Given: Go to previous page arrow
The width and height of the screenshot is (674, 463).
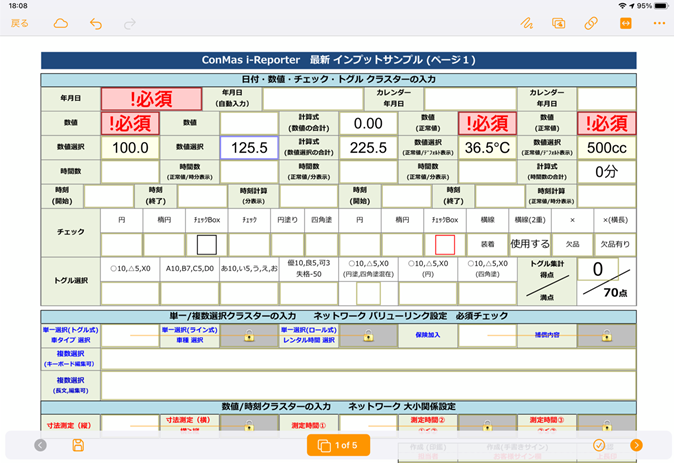Looking at the screenshot, I should coord(40,445).
